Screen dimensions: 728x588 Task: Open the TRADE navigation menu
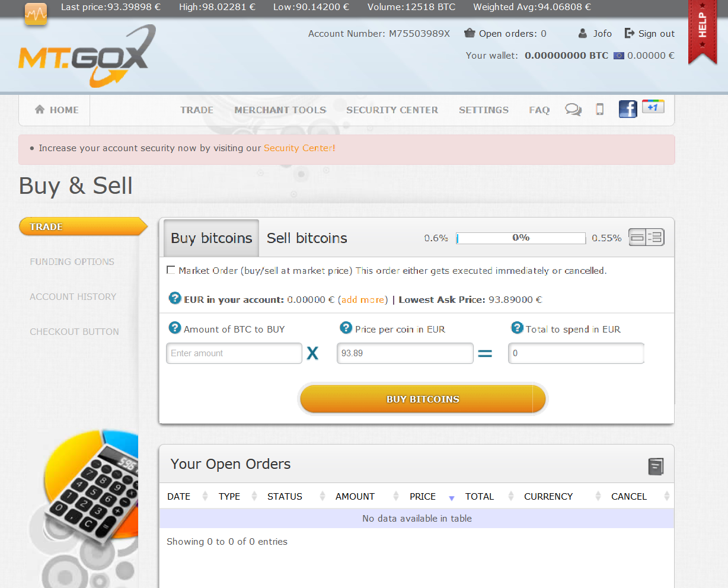[x=197, y=110]
